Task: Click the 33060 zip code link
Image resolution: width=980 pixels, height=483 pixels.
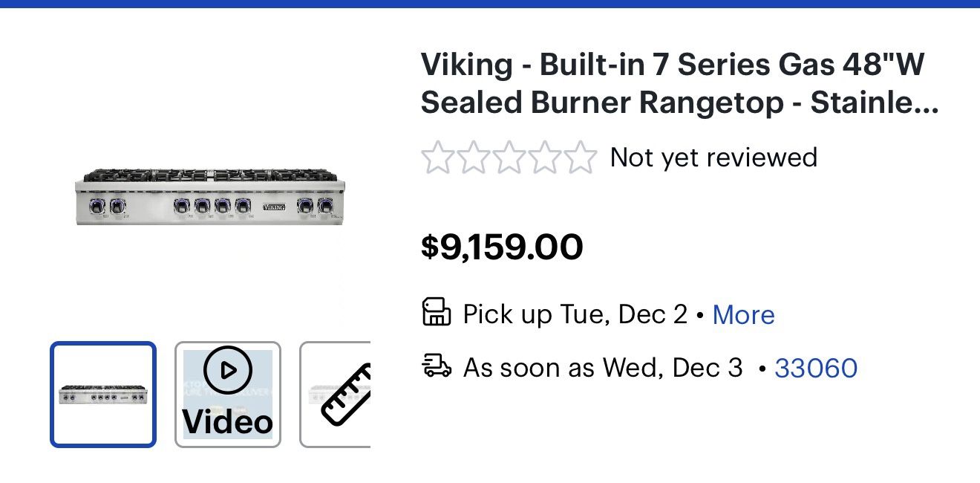Action: coord(816,367)
